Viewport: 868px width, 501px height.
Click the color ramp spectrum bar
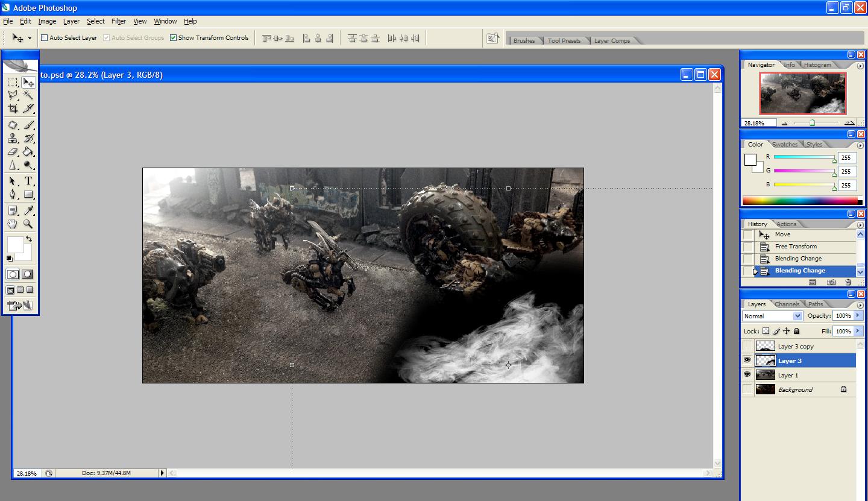click(x=802, y=201)
